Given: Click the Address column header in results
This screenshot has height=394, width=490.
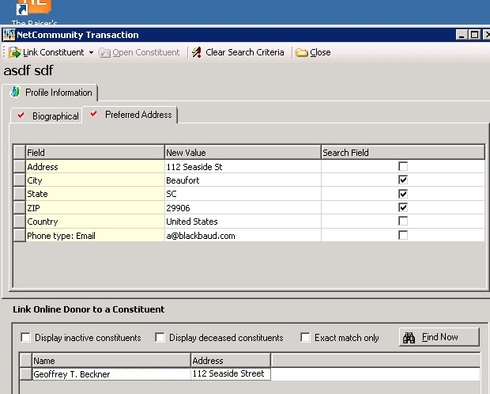Looking at the screenshot, I should pos(231,360).
